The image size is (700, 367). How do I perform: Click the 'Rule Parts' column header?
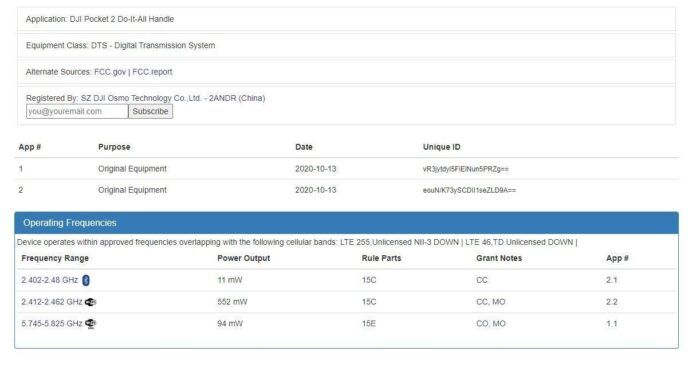click(x=382, y=258)
